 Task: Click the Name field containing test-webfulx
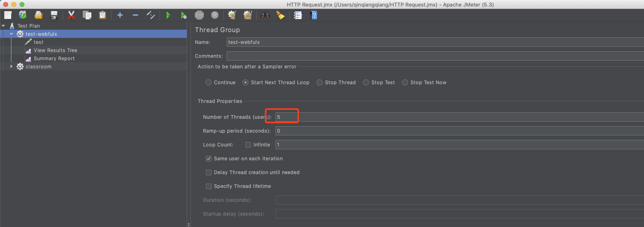[x=435, y=42]
